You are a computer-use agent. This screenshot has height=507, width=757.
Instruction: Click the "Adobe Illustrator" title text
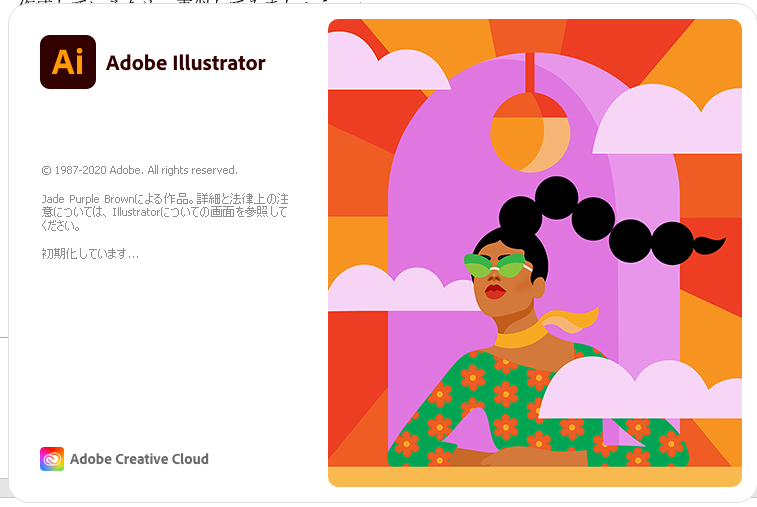click(x=186, y=63)
